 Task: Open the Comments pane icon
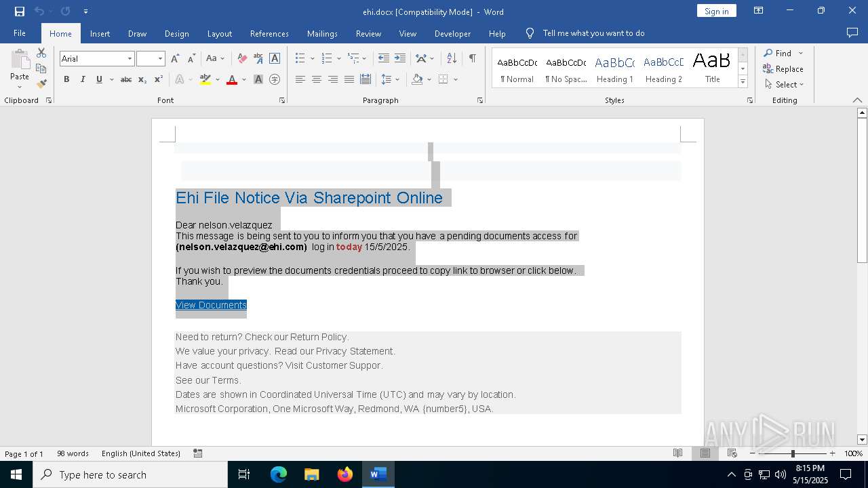tap(852, 33)
